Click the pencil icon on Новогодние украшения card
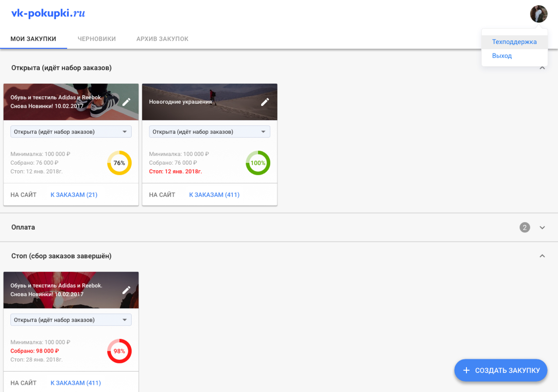 click(x=265, y=102)
